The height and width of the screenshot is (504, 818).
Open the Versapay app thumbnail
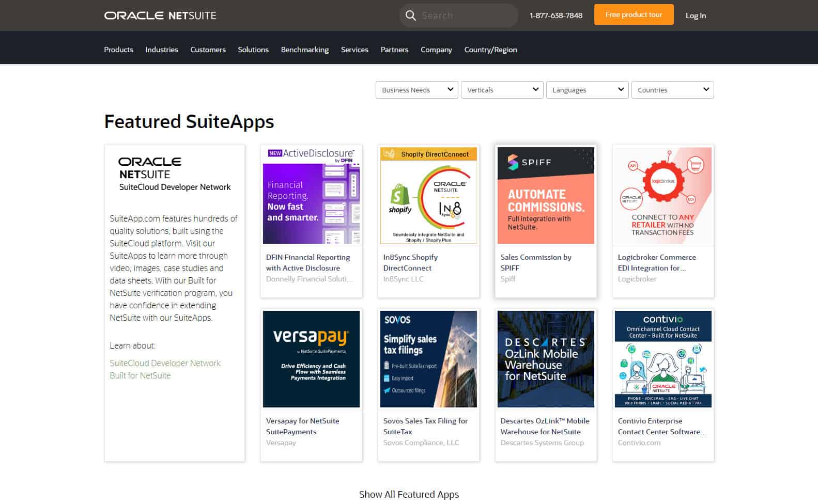pos(311,359)
